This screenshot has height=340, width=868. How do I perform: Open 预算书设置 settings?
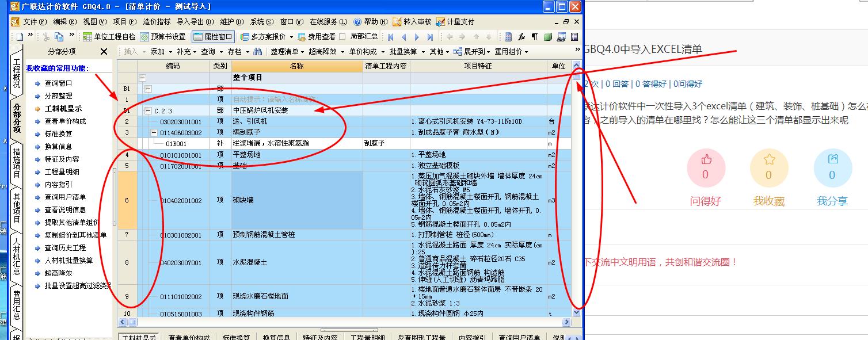pyautogui.click(x=163, y=37)
